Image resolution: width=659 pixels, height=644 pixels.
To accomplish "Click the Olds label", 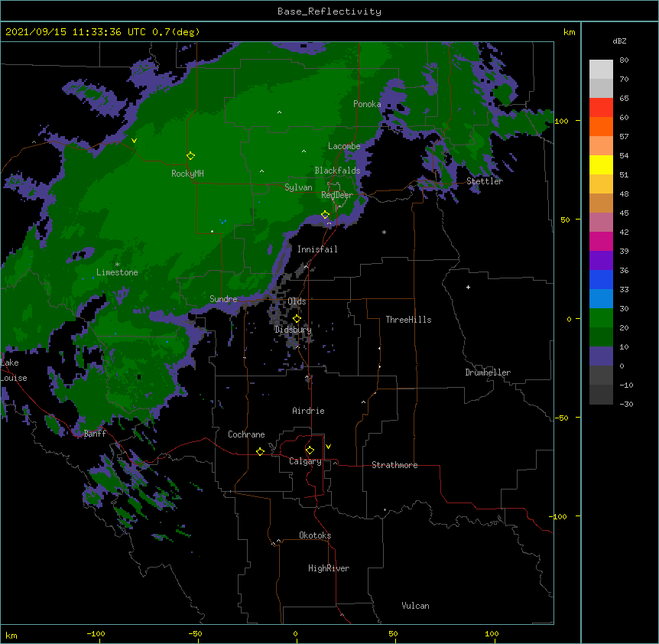I will coord(297,301).
